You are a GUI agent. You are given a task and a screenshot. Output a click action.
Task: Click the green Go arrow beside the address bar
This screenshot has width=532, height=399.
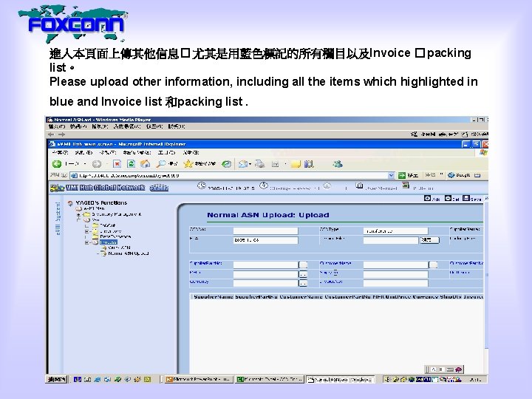tap(402, 175)
